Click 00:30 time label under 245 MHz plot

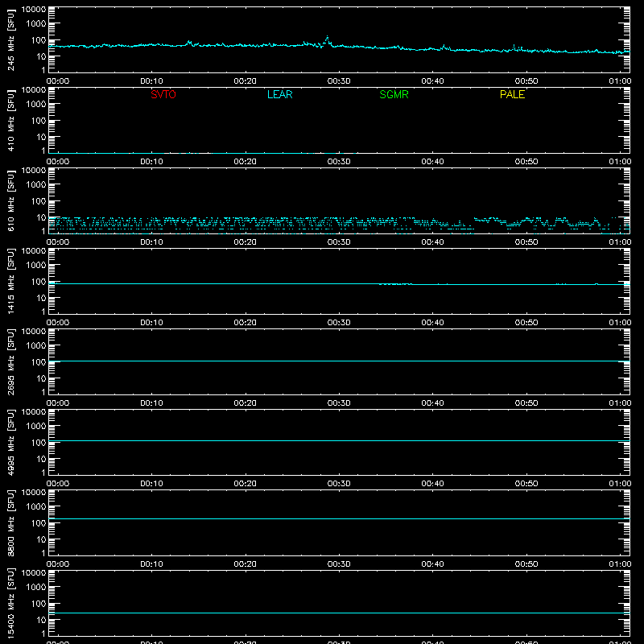click(339, 81)
